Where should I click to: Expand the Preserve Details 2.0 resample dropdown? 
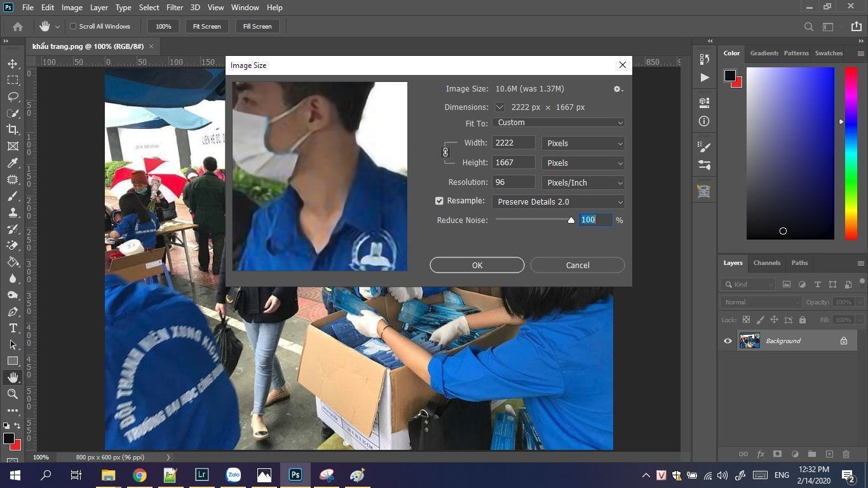click(x=559, y=202)
